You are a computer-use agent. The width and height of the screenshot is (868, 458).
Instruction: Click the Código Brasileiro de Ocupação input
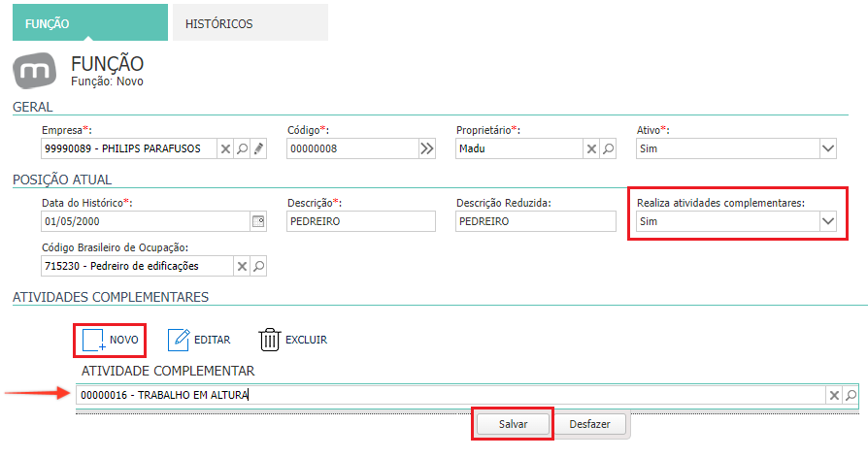point(137,266)
